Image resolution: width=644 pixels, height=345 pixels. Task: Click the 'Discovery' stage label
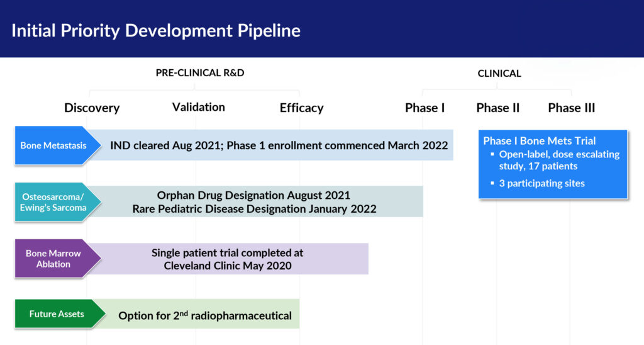pos(92,108)
